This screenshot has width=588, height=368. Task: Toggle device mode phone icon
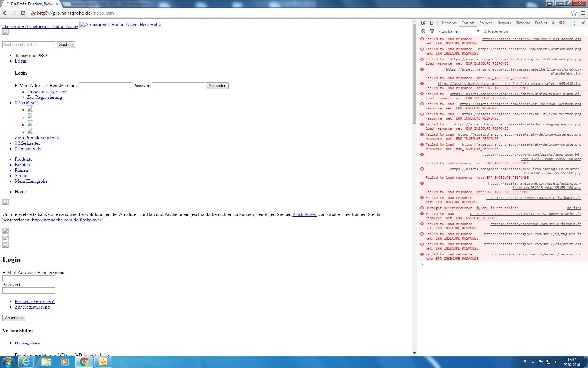[x=432, y=23]
